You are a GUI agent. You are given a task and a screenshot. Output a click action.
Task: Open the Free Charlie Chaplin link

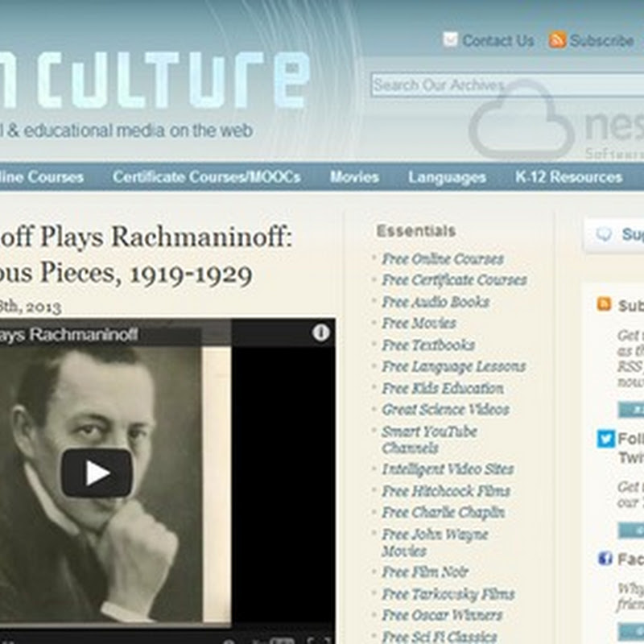444,512
